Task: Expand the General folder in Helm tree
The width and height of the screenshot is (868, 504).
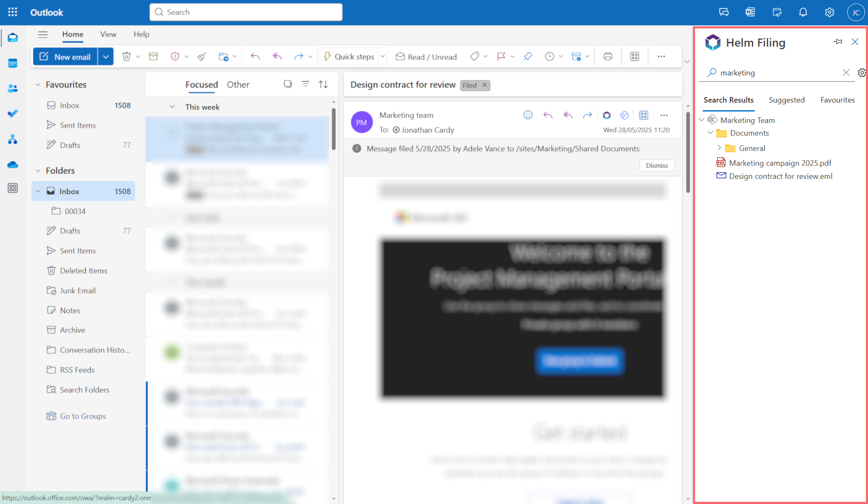Action: pos(719,148)
